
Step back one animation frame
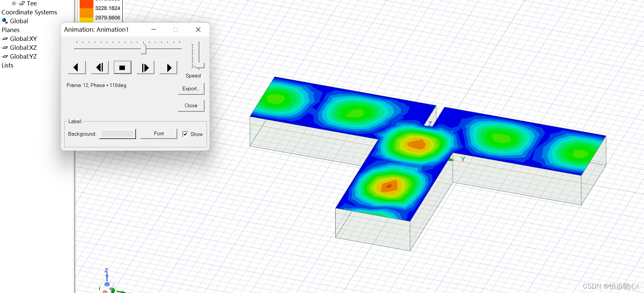point(100,67)
